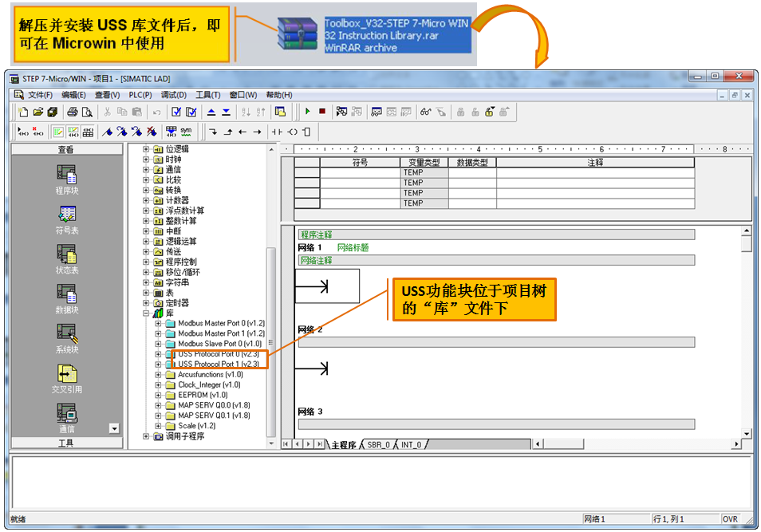The image size is (761, 532).
Task: Click the 网络注释 comment field
Action: coord(496,261)
